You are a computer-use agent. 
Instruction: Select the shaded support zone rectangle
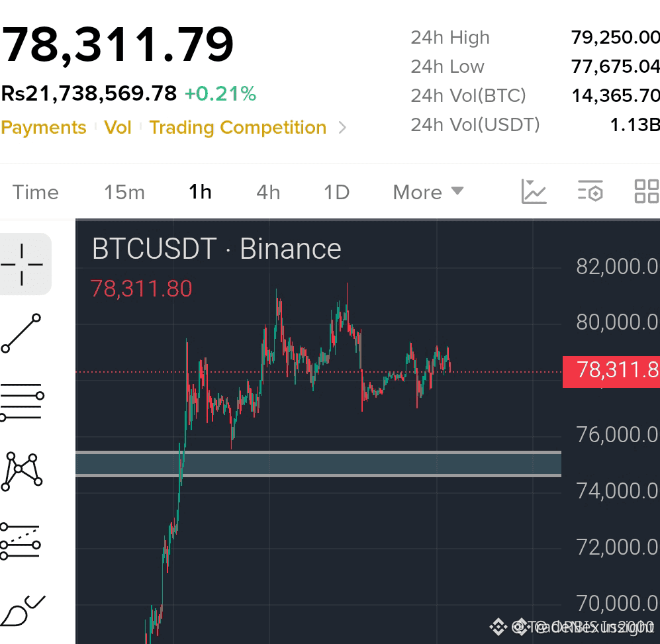[318, 464]
